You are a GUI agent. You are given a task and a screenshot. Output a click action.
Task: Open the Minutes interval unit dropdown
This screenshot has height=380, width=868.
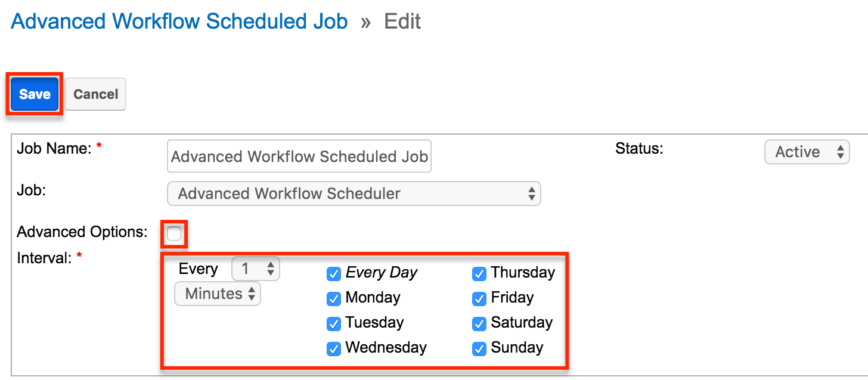(x=217, y=293)
